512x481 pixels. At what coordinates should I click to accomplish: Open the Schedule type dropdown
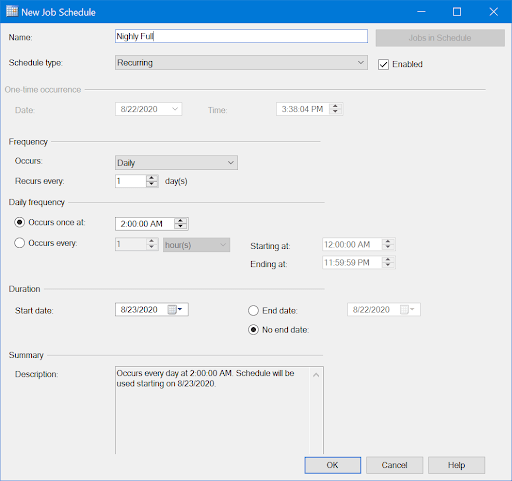pyautogui.click(x=241, y=63)
